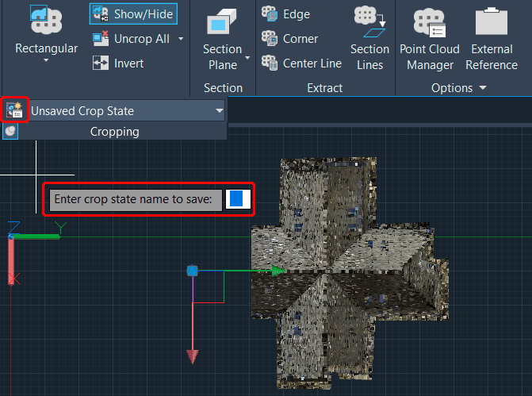Select the Section Plane tool
This screenshot has height=396, width=532.
coord(222,39)
